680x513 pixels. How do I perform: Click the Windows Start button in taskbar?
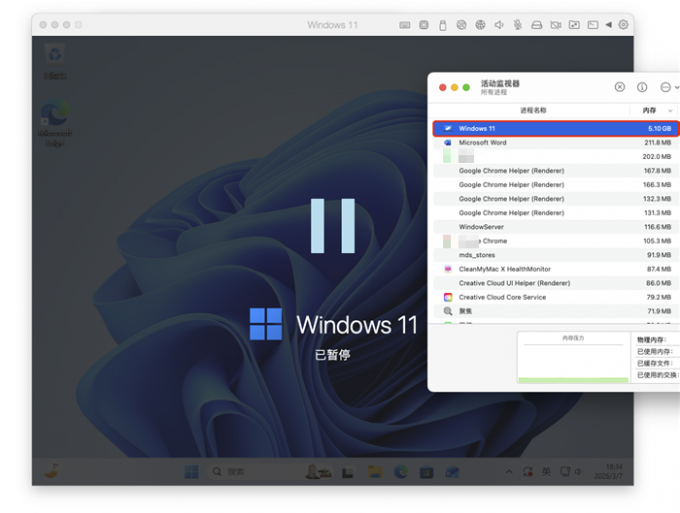click(190, 471)
